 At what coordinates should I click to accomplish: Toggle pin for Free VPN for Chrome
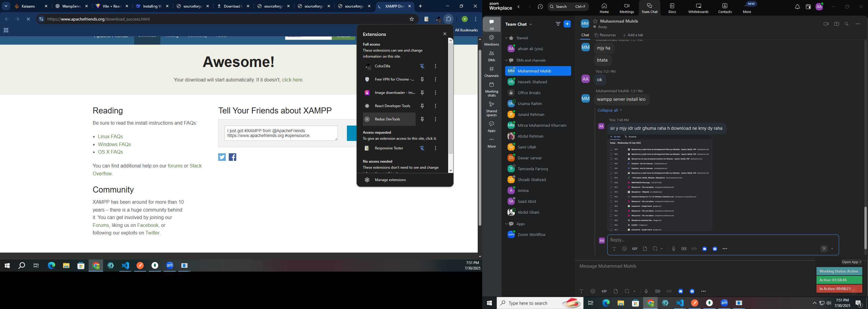422,80
